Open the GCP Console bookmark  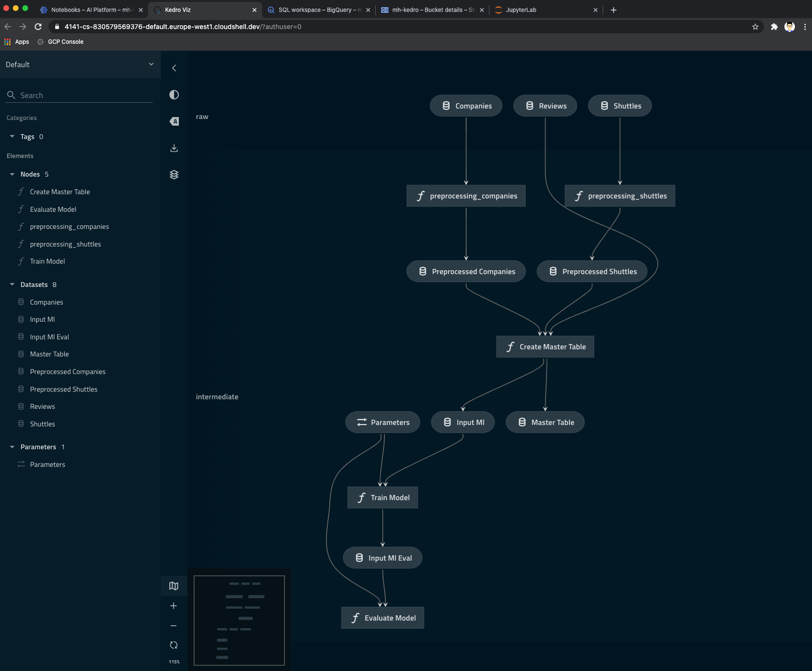[x=65, y=42]
